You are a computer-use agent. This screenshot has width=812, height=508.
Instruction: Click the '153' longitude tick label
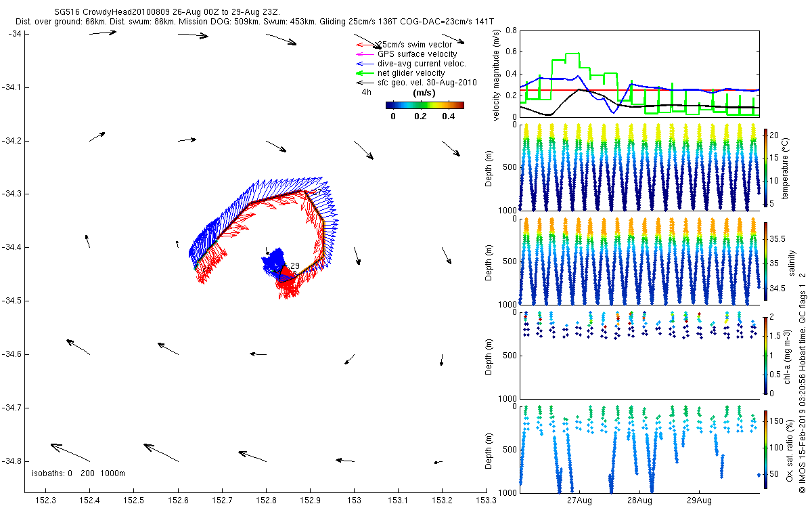354,501
